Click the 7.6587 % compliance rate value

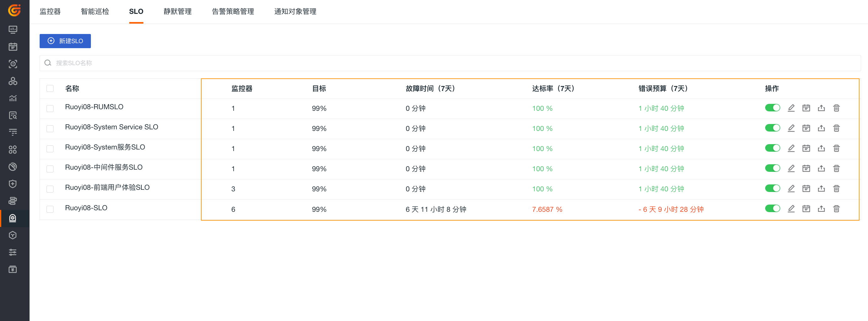(x=547, y=209)
